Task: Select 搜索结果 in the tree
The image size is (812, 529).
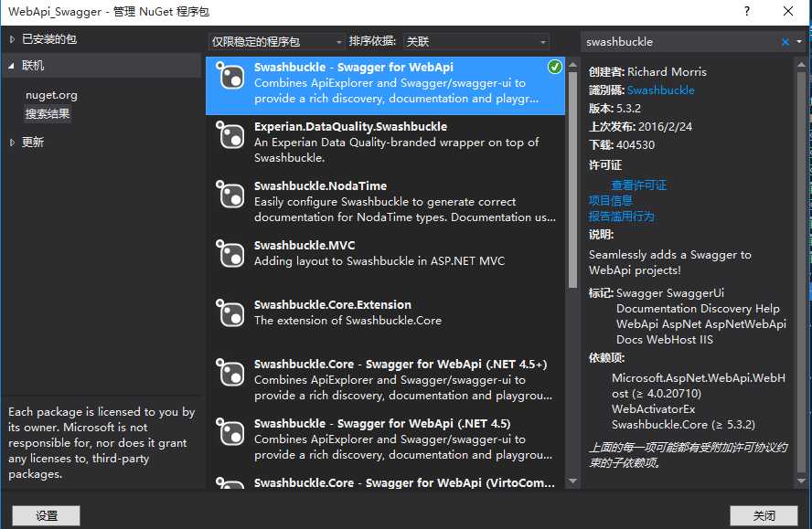Action: click(x=48, y=114)
